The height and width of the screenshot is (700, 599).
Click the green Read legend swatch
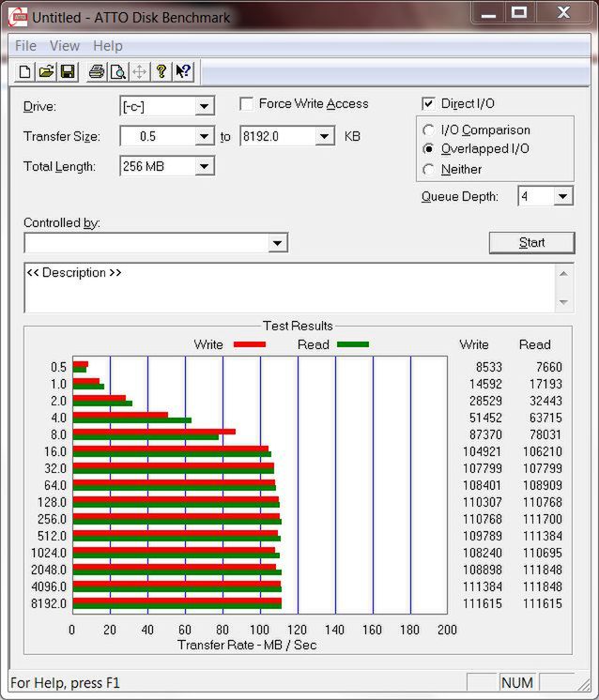(353, 344)
